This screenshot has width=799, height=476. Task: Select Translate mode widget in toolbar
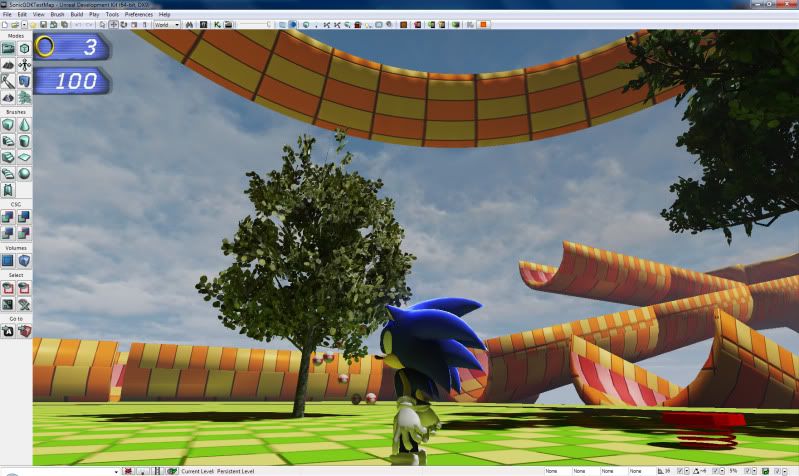(x=113, y=24)
